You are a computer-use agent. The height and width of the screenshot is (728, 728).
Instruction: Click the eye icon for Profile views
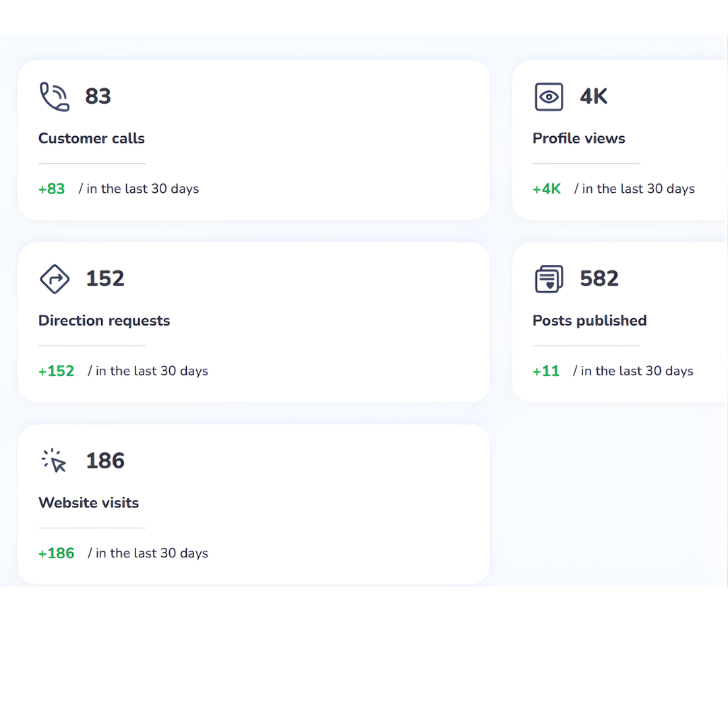(549, 96)
